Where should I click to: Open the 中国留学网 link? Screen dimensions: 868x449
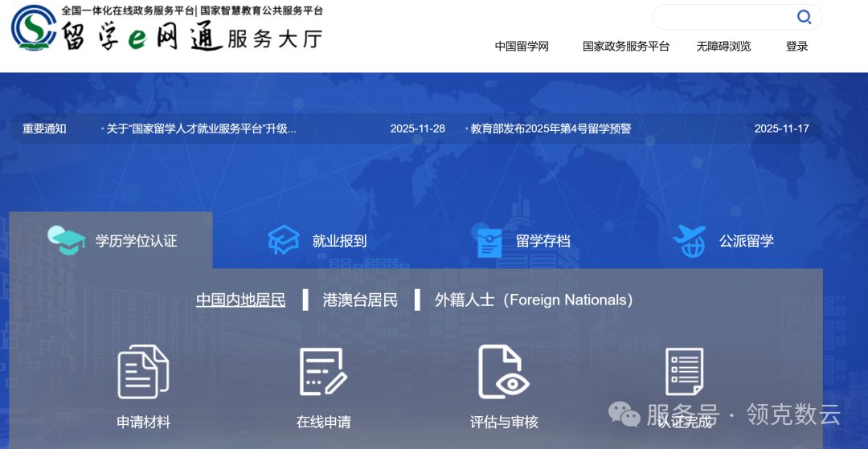(x=522, y=47)
